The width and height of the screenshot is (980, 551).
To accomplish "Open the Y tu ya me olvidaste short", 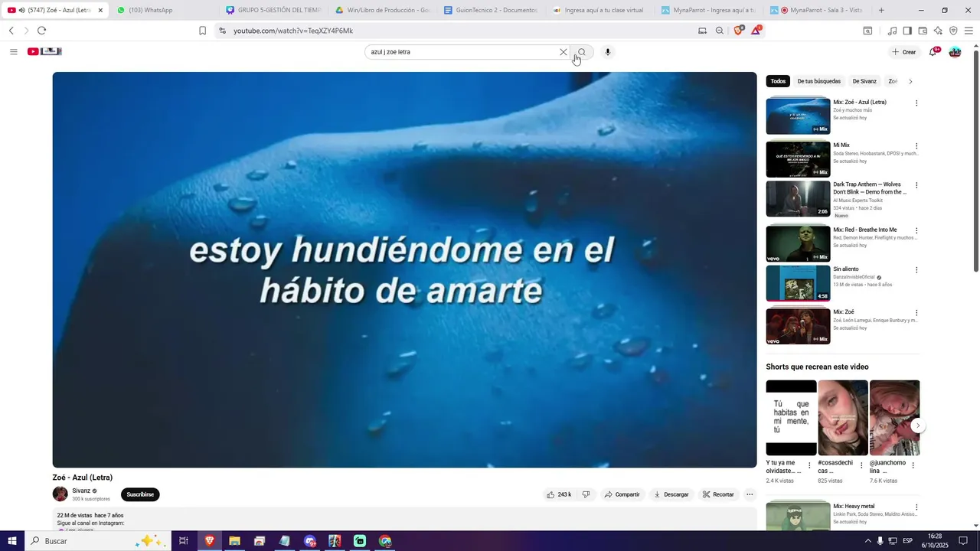I will click(x=791, y=418).
